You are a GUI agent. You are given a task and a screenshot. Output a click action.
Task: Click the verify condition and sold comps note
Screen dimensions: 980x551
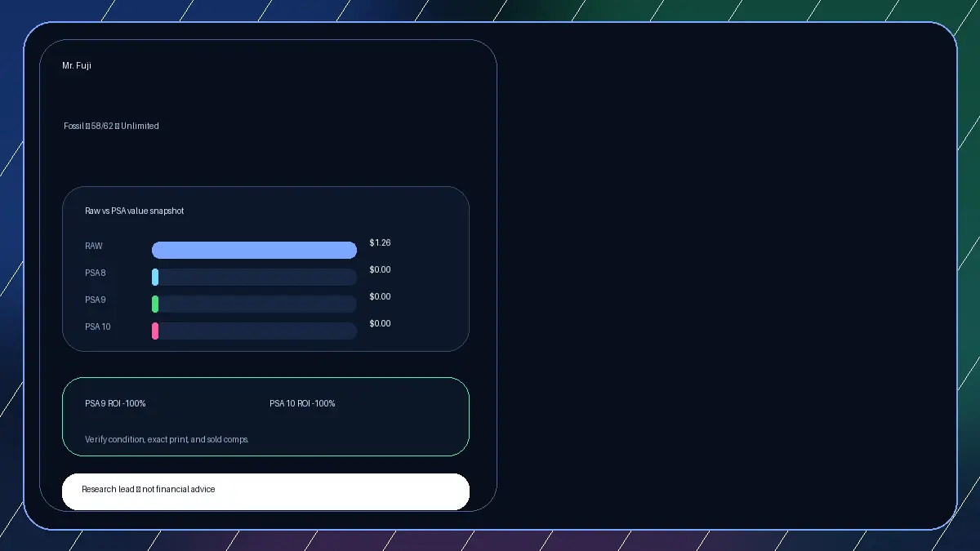(167, 439)
